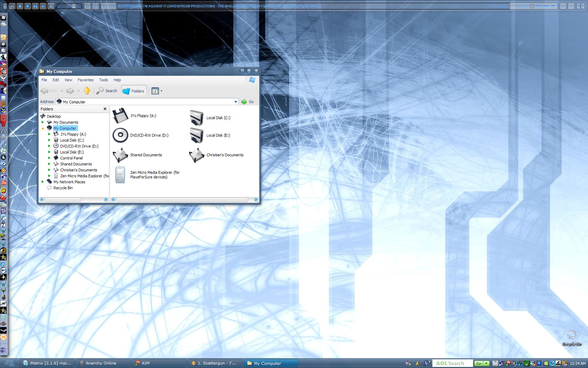This screenshot has width=588, height=368.
Task: Open the DVD/CD-RW Drive (D:) icon
Action: tap(120, 135)
